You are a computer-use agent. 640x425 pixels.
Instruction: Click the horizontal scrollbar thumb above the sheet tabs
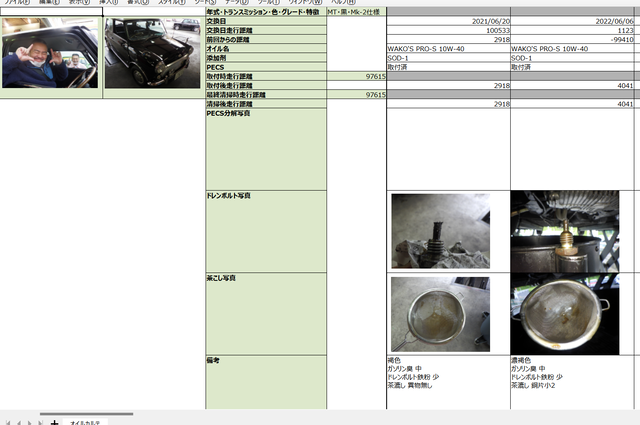tap(87, 414)
